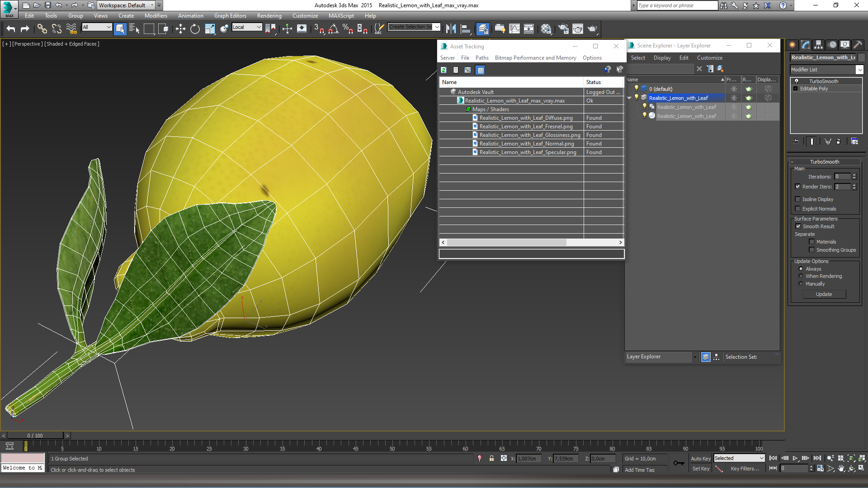
Task: Click the Align tool icon
Action: (x=466, y=29)
